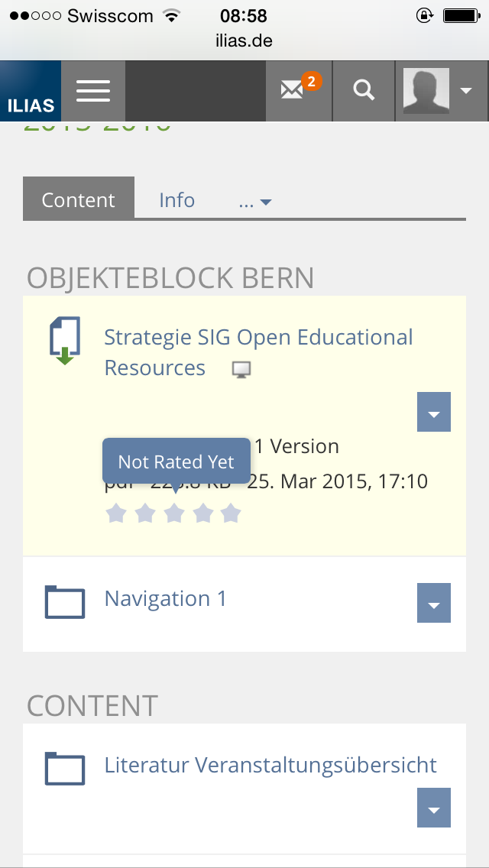Open the Navigation 1 folder link
The image size is (489, 868).
pos(166,598)
